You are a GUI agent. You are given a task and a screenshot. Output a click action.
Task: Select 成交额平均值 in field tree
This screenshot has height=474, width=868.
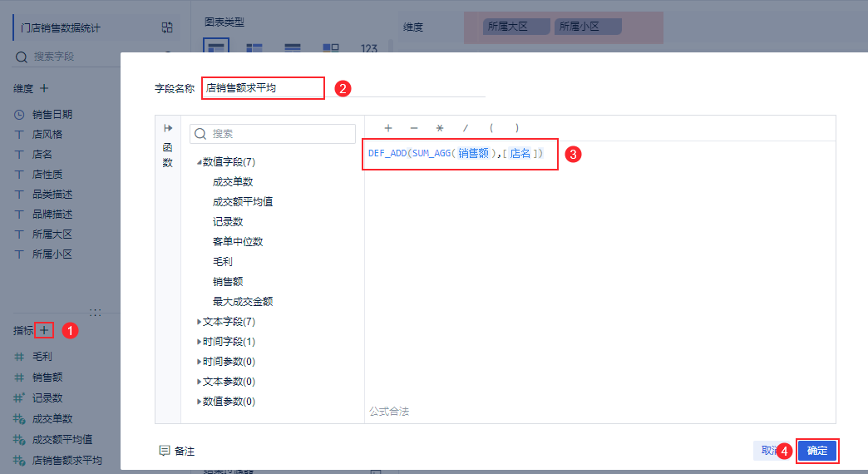(x=243, y=201)
